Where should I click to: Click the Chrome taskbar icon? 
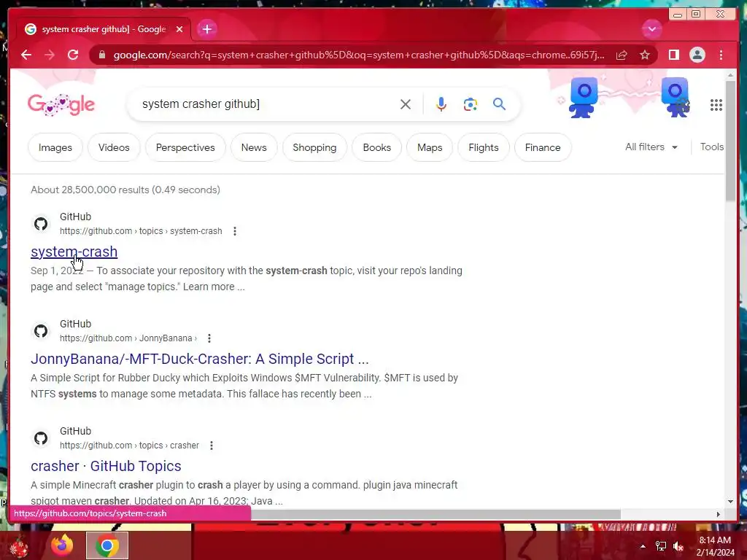click(107, 545)
